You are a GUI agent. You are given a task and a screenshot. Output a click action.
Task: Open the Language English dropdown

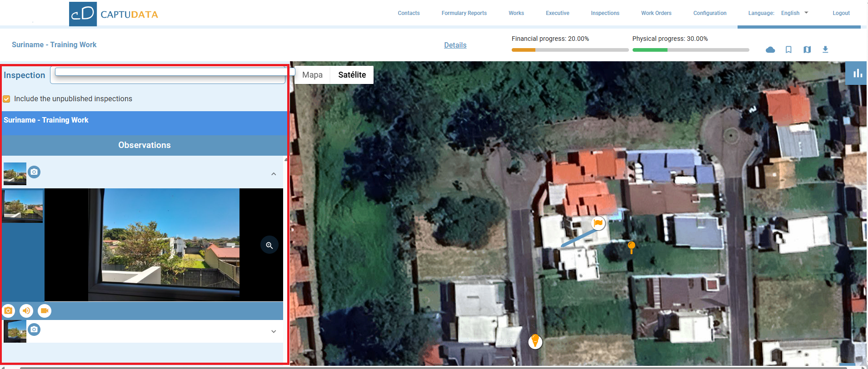pos(794,13)
